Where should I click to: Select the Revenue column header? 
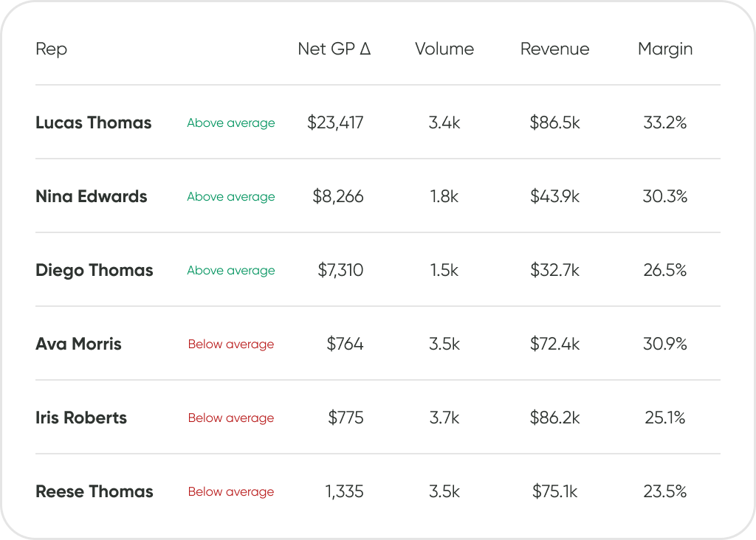(554, 49)
